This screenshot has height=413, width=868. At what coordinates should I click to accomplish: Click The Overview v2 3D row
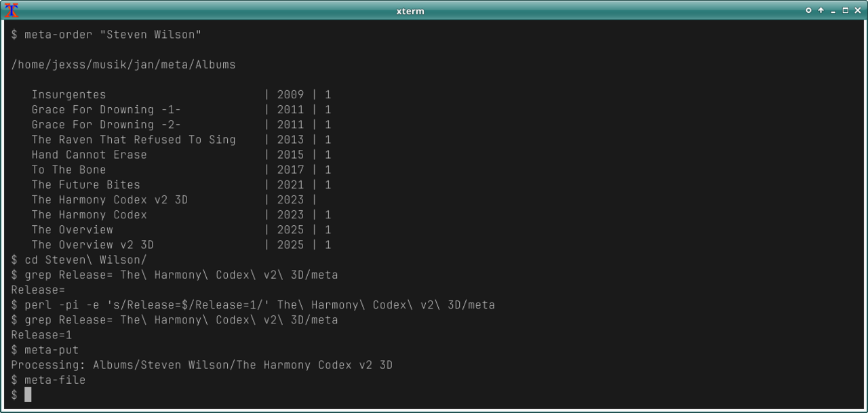[92, 245]
